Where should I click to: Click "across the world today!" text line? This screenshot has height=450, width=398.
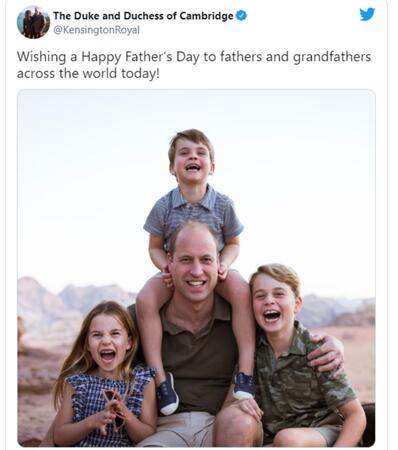[88, 73]
